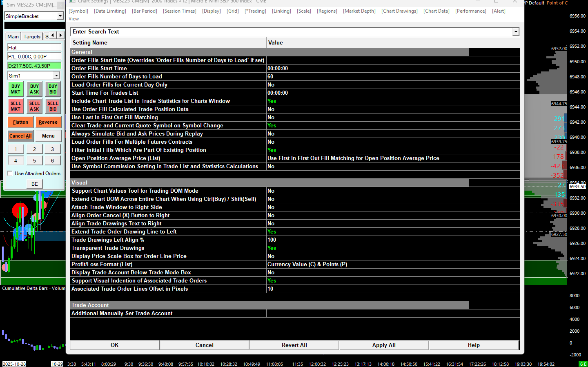Click the Setting Name column header
The height and width of the screenshot is (367, 588).
(x=168, y=42)
